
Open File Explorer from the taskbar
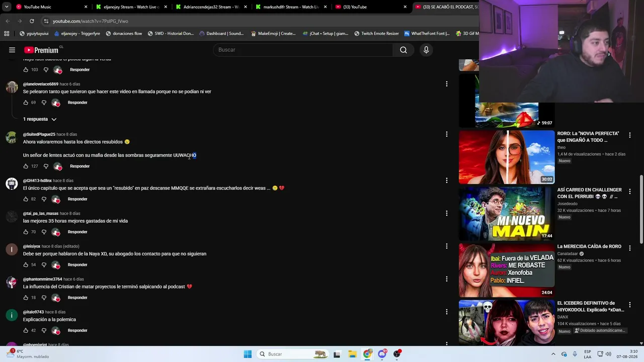click(x=352, y=354)
